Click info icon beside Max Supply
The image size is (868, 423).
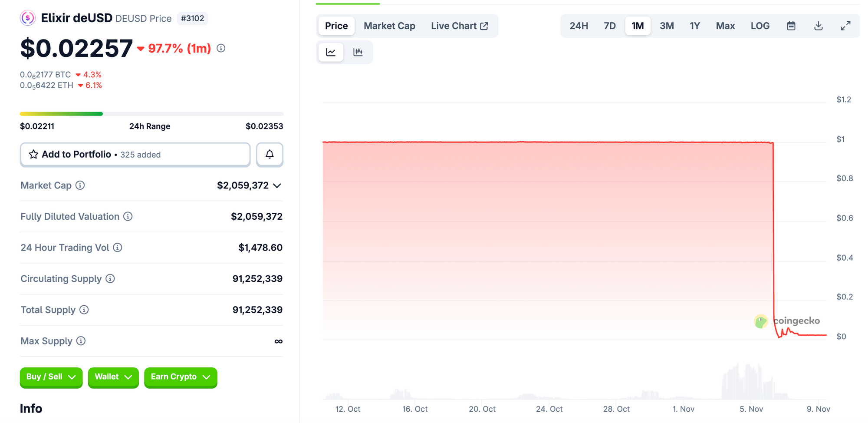click(81, 341)
